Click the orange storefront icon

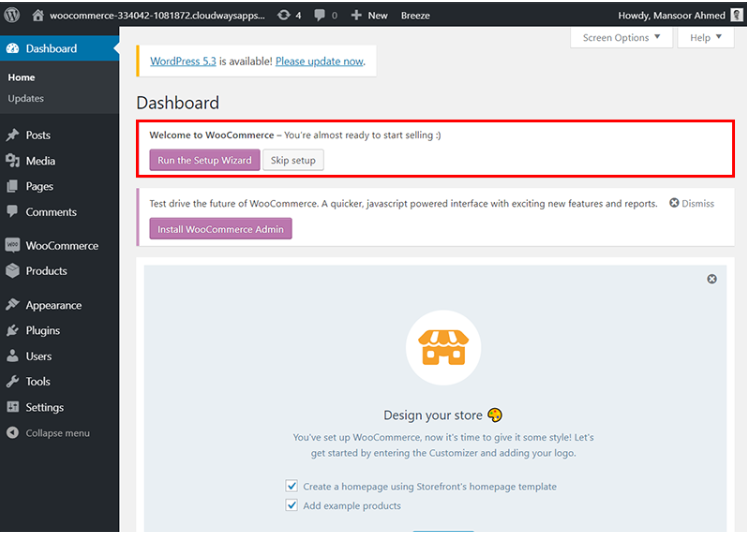(444, 348)
